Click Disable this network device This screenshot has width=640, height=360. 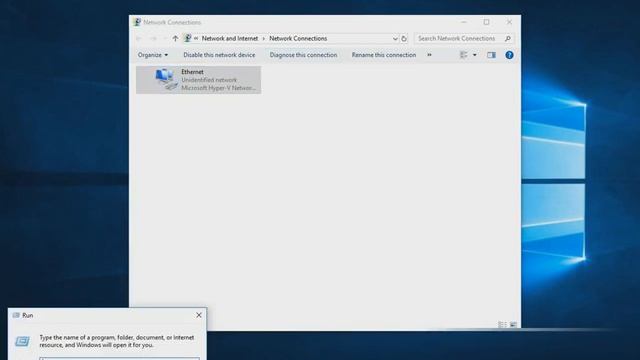tap(219, 55)
